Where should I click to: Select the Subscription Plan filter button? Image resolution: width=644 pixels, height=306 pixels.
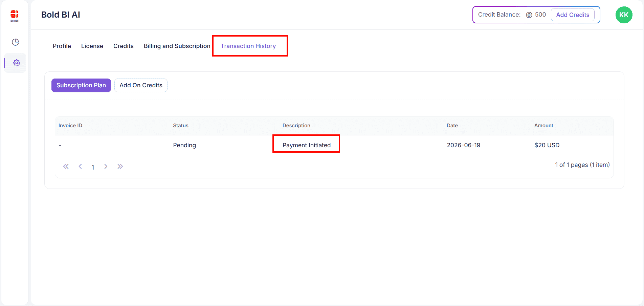(x=81, y=85)
